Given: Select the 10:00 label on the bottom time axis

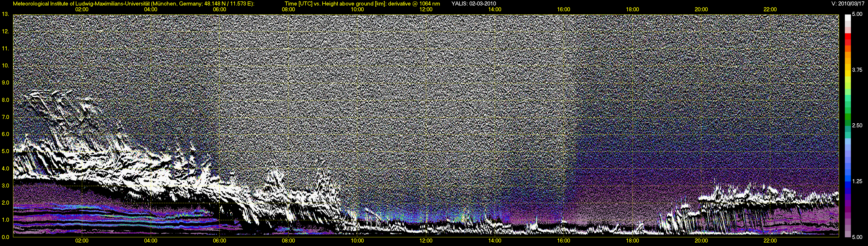Looking at the screenshot, I should pyautogui.click(x=357, y=241).
